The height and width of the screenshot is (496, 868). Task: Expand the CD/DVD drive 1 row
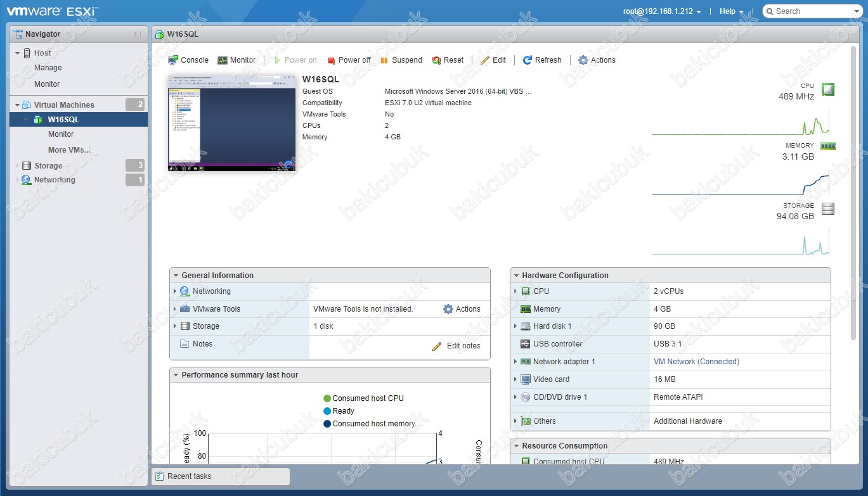click(515, 397)
